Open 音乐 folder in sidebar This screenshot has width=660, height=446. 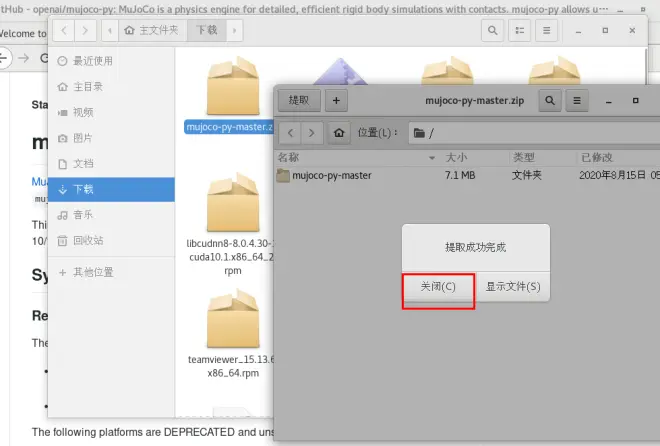[112, 215]
